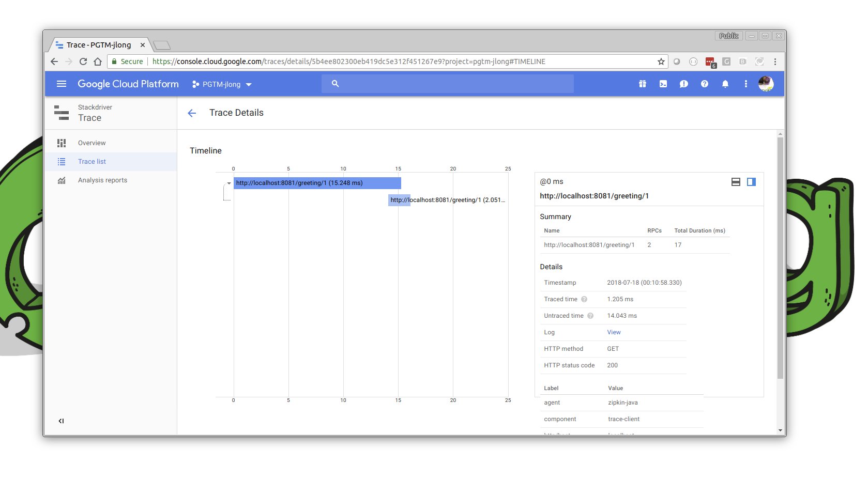Activate Cloud Shell icon
The width and height of the screenshot is (868, 480).
click(x=663, y=84)
